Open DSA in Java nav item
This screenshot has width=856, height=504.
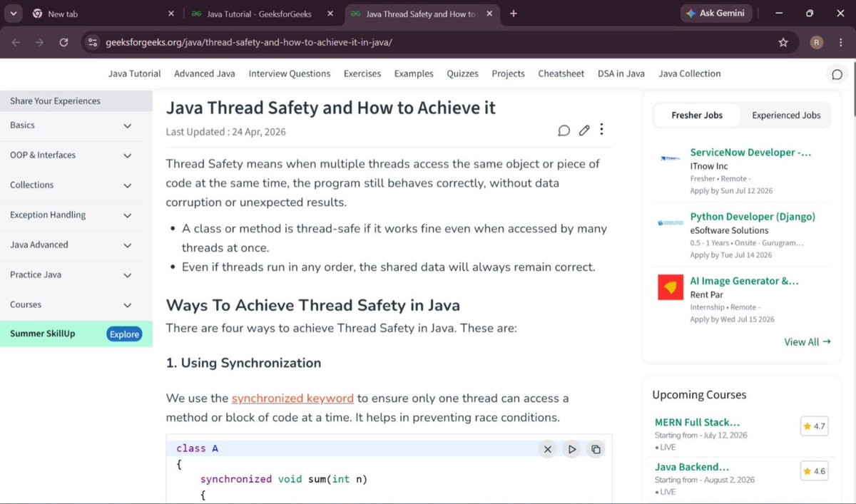coord(621,74)
